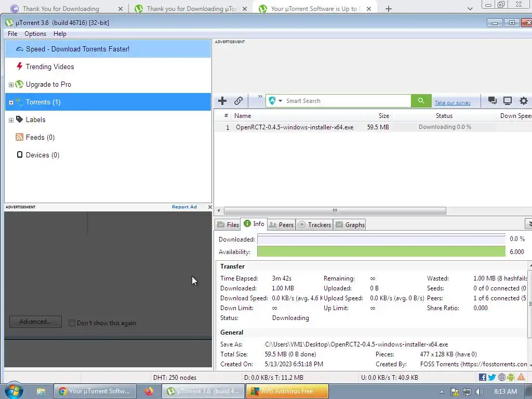
Task: Open the Help menu
Action: point(60,34)
